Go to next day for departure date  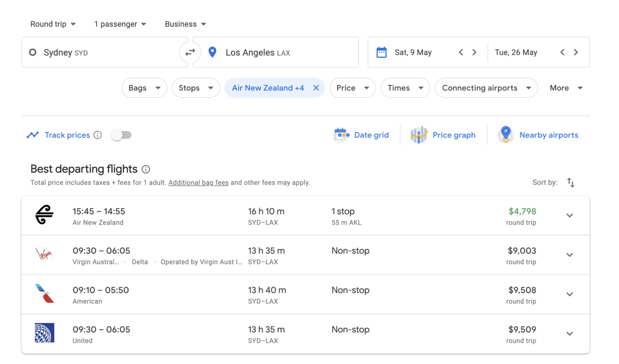[x=474, y=52]
